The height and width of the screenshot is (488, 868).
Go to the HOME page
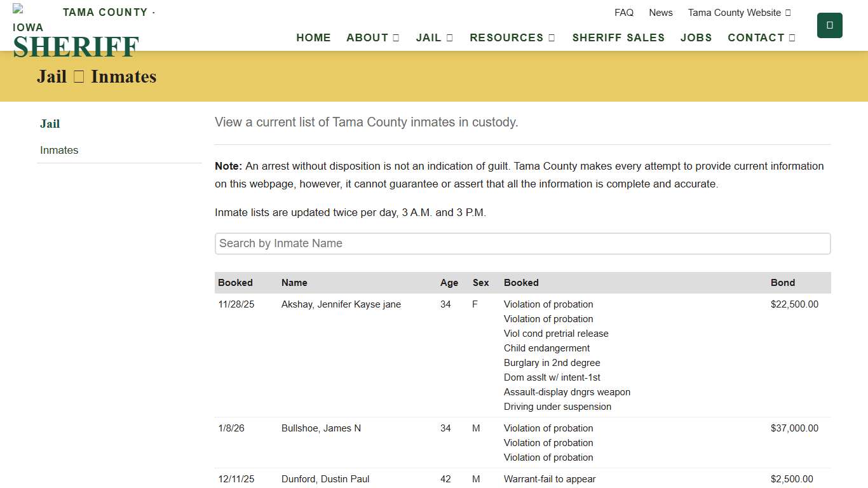pyautogui.click(x=313, y=37)
